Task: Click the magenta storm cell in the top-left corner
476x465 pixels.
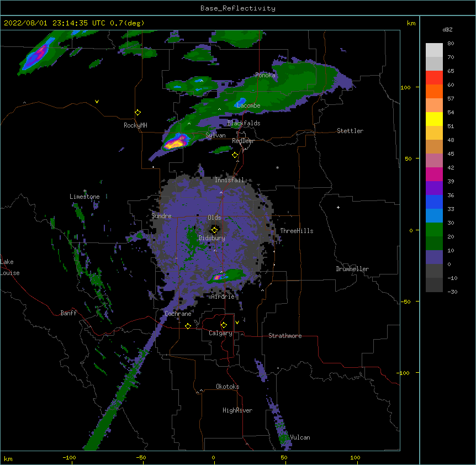Action: pyautogui.click(x=40, y=52)
